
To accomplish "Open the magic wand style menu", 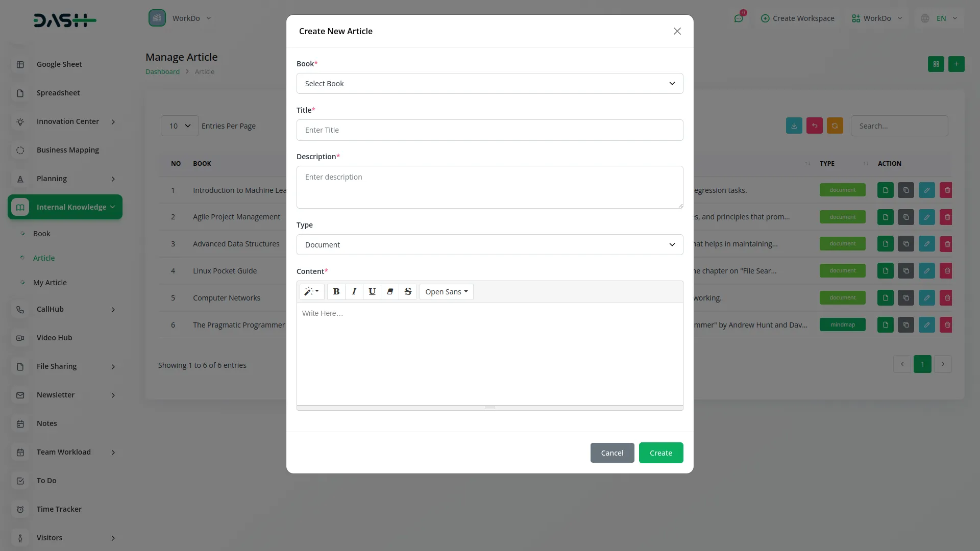I will coord(311,291).
